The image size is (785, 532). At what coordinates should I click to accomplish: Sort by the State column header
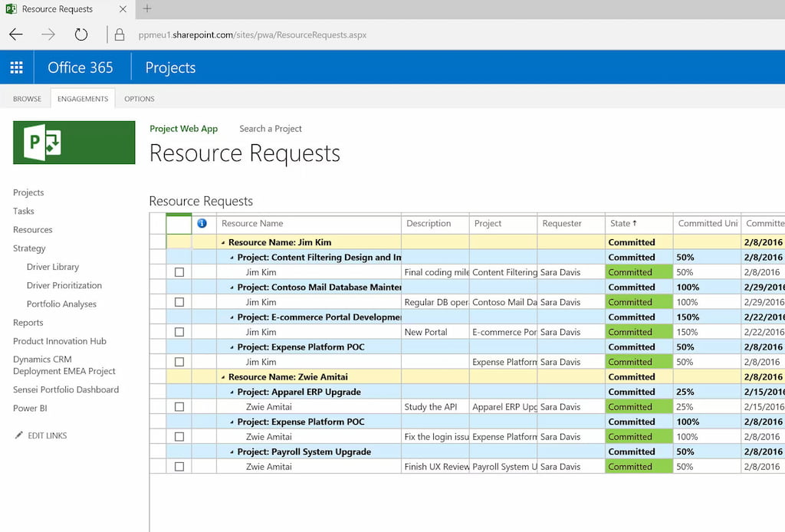[639, 224]
